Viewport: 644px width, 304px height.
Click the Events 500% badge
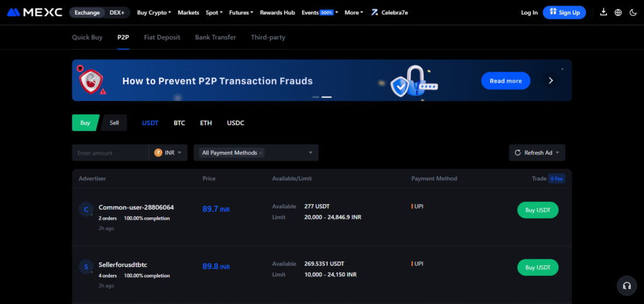pos(326,13)
